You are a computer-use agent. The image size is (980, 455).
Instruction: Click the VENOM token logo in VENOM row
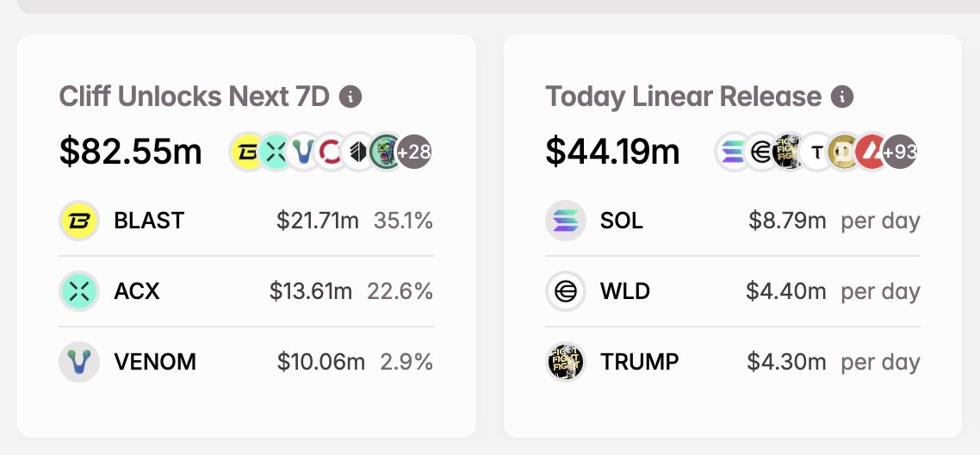(79, 362)
